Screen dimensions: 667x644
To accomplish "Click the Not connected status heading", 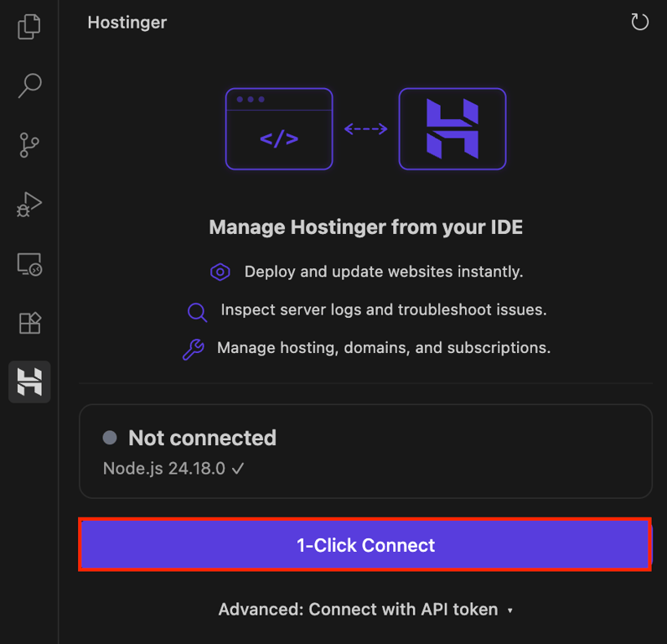I will [x=203, y=438].
